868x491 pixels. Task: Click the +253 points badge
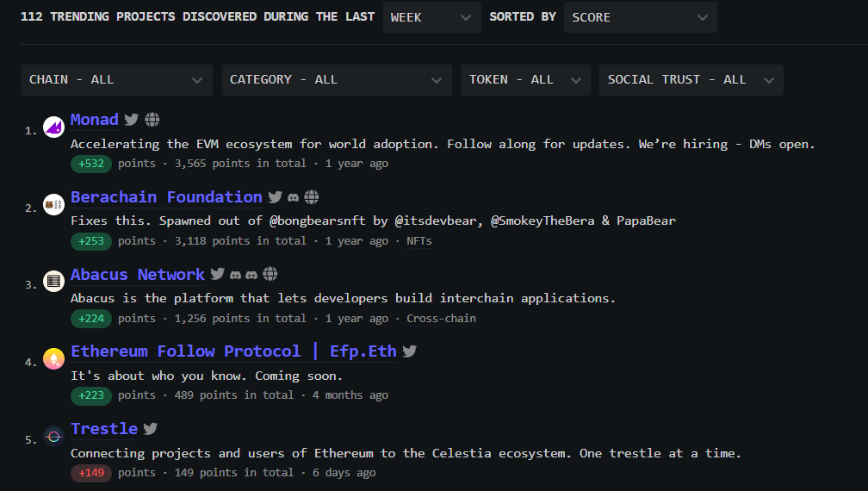click(x=91, y=241)
